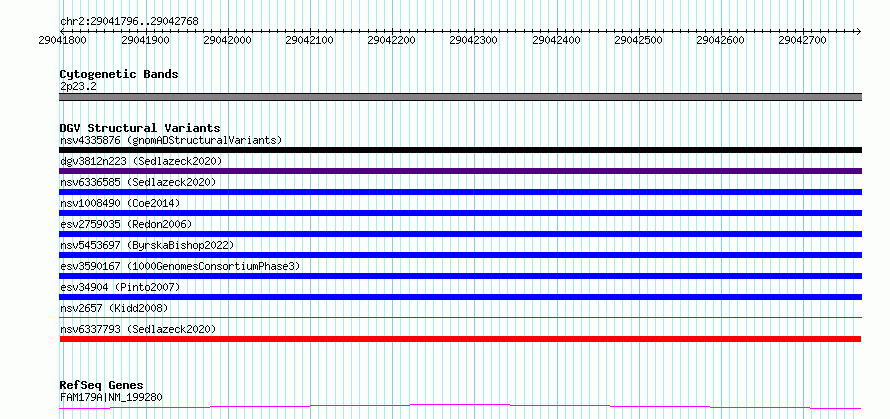
Task: Click ruler position 29042700
Action: pyautogui.click(x=803, y=40)
